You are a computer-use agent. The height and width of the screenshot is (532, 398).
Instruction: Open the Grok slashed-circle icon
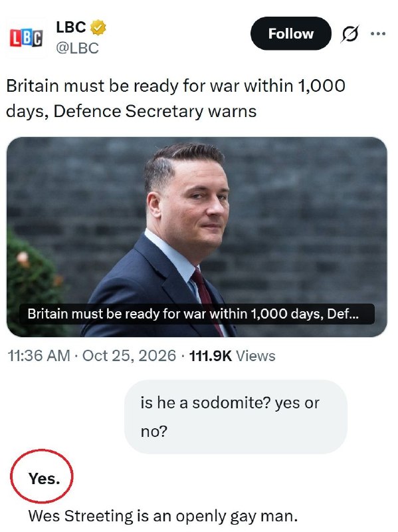349,34
